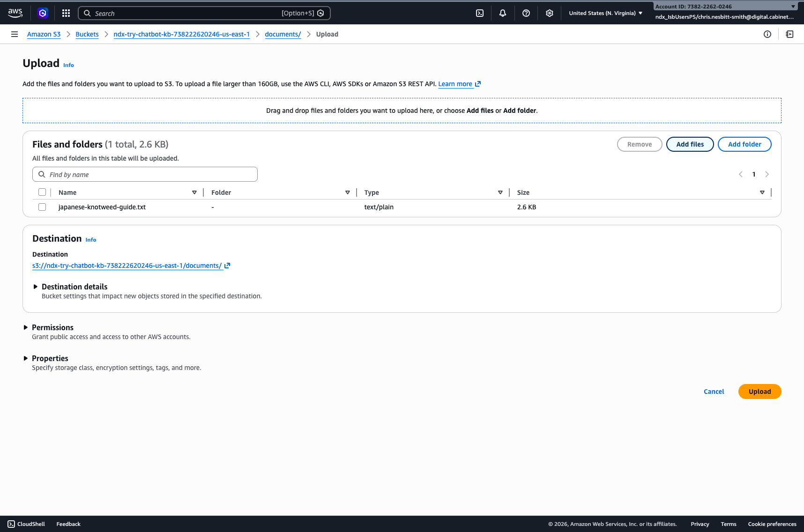The image size is (804, 532).
Task: Expand the Permissions section
Action: (26, 327)
